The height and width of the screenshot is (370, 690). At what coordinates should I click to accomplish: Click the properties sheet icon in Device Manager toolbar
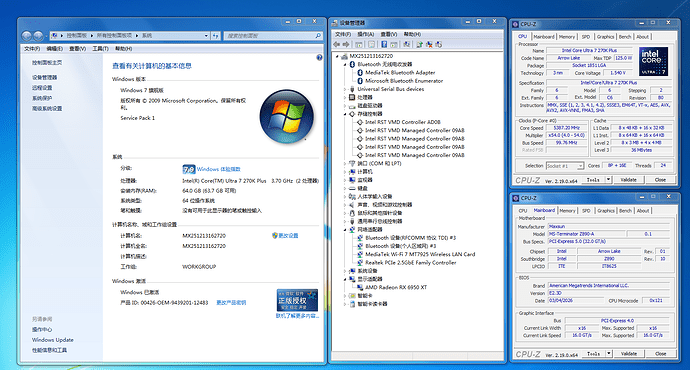click(x=371, y=44)
